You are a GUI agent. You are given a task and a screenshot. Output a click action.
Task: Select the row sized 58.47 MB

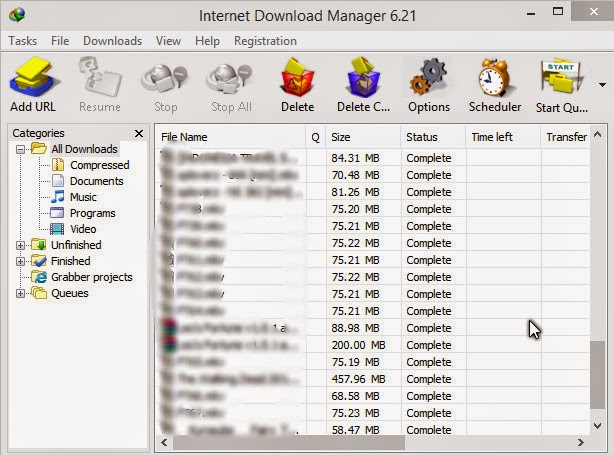pyautogui.click(x=373, y=428)
